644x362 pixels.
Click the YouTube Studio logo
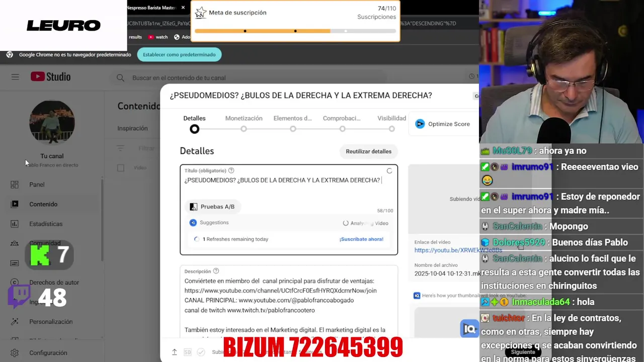50,76
